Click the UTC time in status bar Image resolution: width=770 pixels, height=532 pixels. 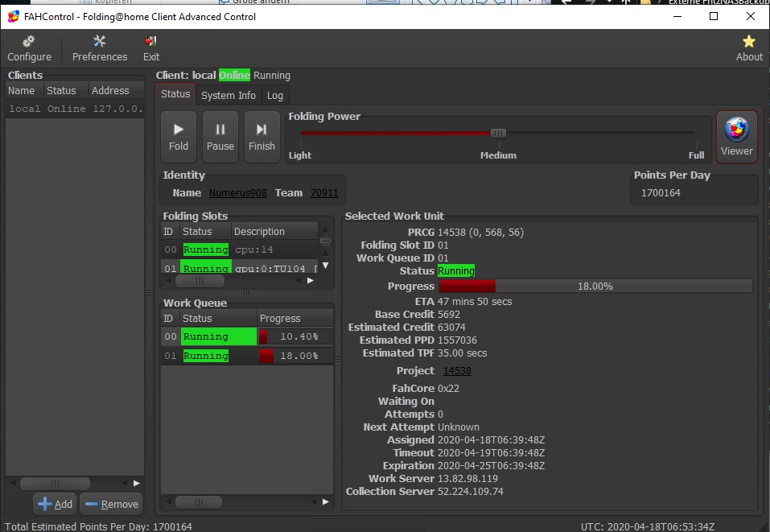(647, 526)
